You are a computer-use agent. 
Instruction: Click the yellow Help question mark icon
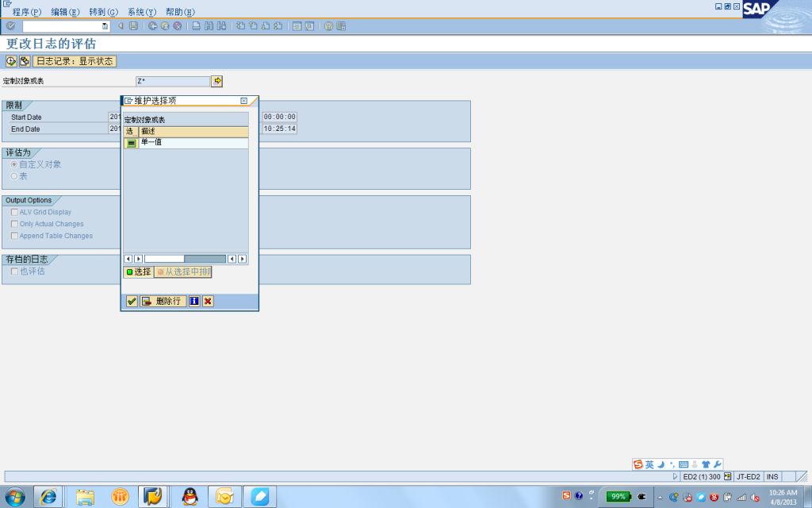coord(328,26)
